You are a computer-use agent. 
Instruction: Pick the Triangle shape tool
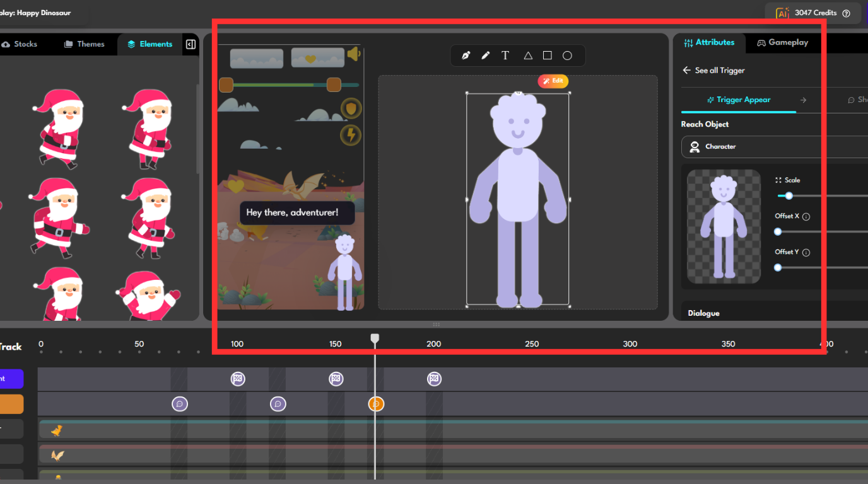(x=528, y=55)
